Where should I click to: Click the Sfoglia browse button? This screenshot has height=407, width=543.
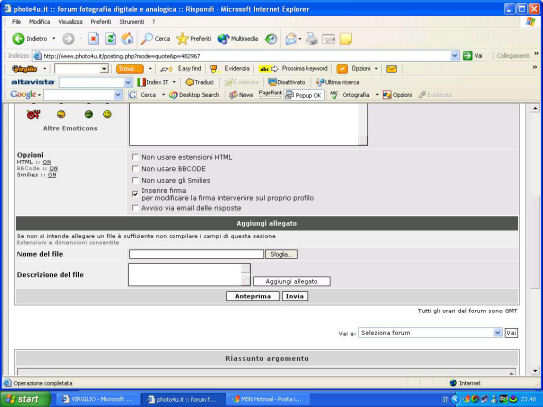pos(281,254)
